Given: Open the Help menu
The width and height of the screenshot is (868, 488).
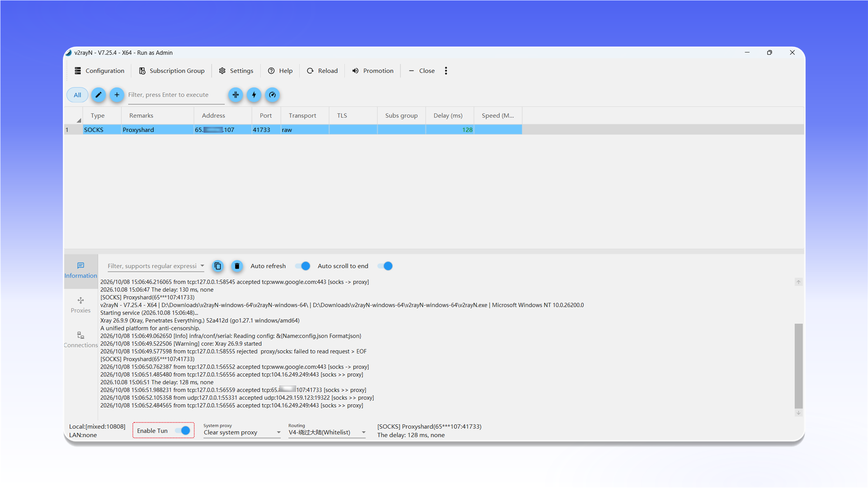Looking at the screenshot, I should tap(280, 71).
